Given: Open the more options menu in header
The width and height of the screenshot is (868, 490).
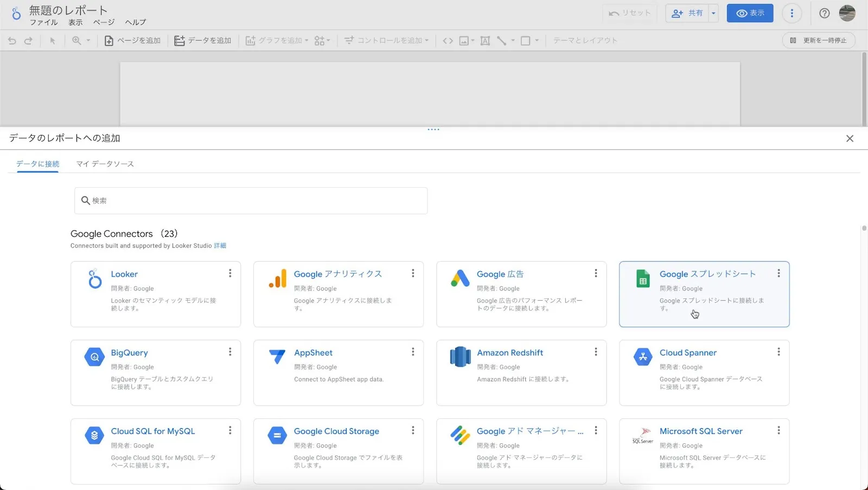Looking at the screenshot, I should tap(792, 13).
